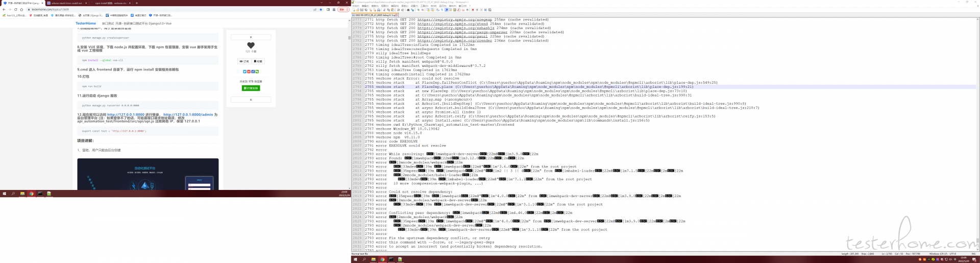The image size is (980, 263).
Task: Click the UTF-8 encoding entry in status bar
Action: click(x=953, y=254)
